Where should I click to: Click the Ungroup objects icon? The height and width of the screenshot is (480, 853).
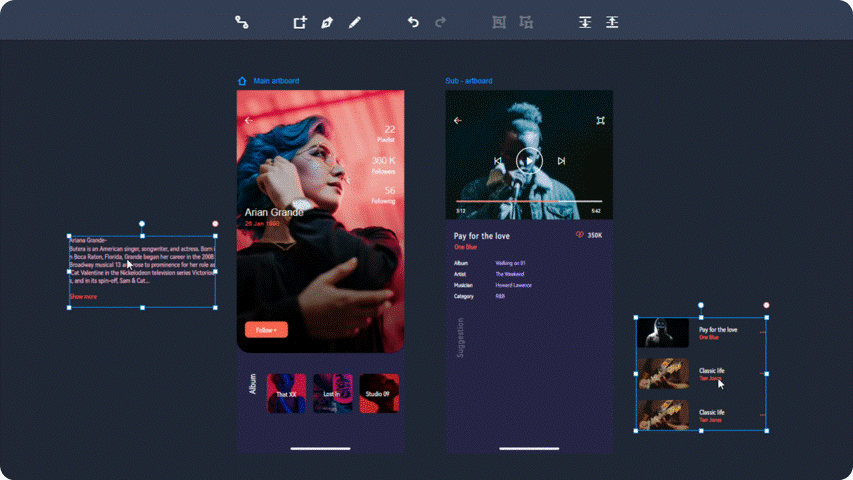(x=526, y=22)
